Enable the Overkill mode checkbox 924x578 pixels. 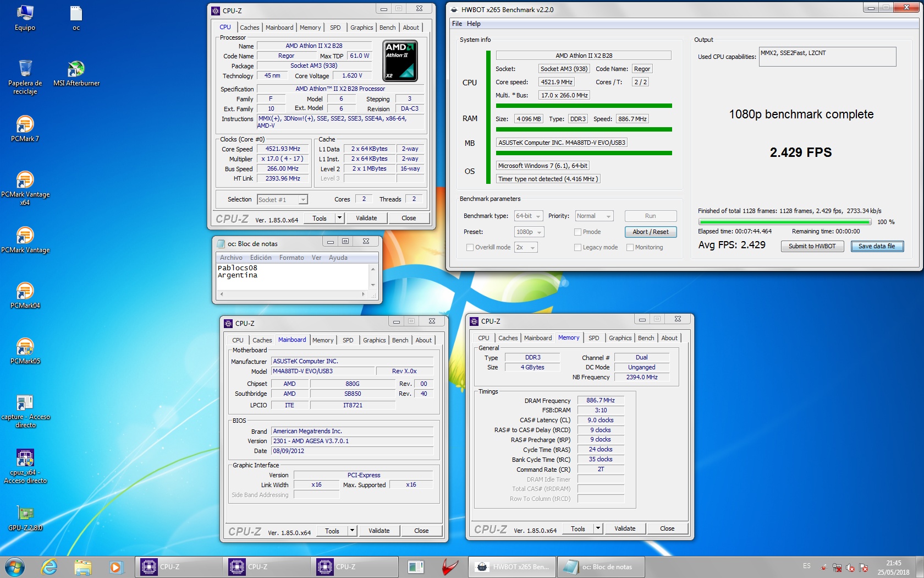pyautogui.click(x=470, y=248)
